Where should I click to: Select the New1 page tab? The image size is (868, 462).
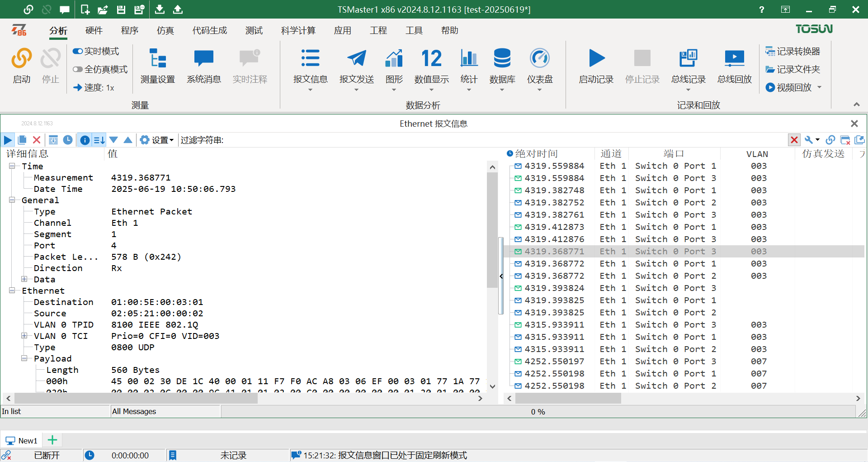pos(21,440)
